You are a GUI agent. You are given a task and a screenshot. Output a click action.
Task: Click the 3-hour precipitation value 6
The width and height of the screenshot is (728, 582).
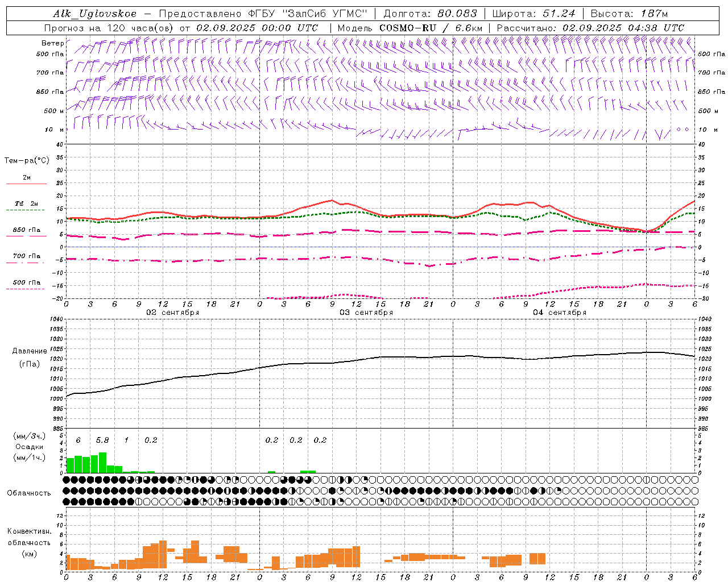(x=78, y=440)
